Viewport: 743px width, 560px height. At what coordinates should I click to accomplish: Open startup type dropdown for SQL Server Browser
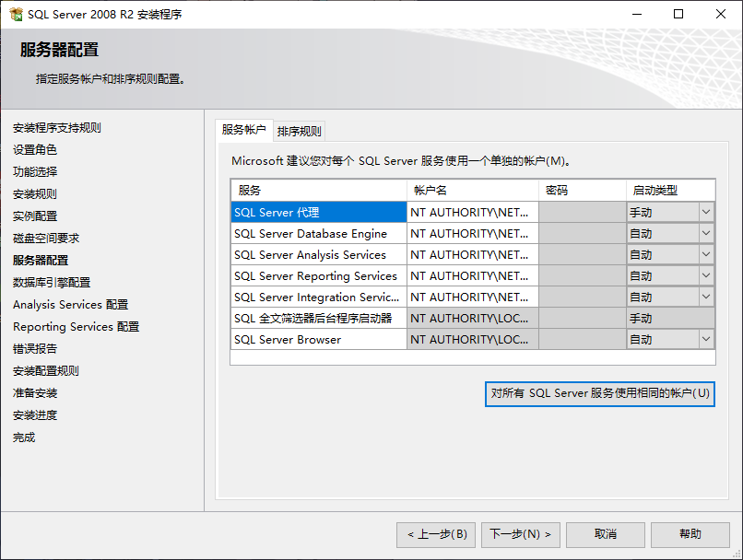pos(706,340)
